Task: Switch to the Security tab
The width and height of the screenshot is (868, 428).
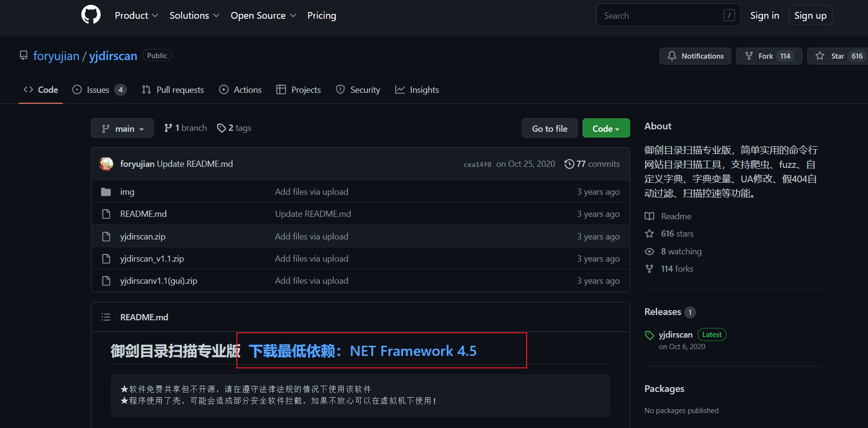Action: [358, 89]
